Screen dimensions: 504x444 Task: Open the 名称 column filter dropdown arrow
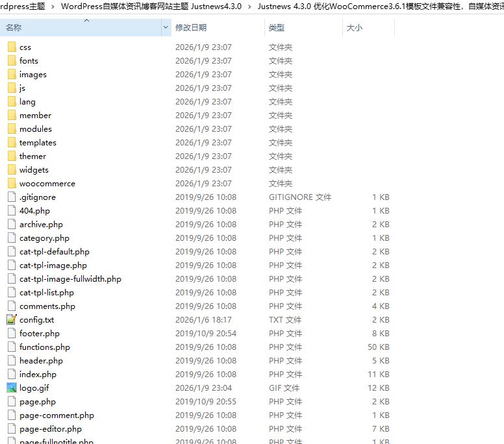pyautogui.click(x=166, y=27)
